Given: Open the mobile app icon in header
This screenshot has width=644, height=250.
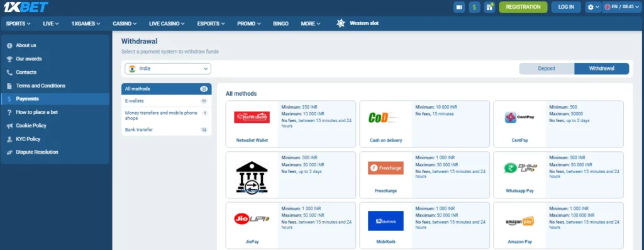Looking at the screenshot, I should [x=459, y=7].
